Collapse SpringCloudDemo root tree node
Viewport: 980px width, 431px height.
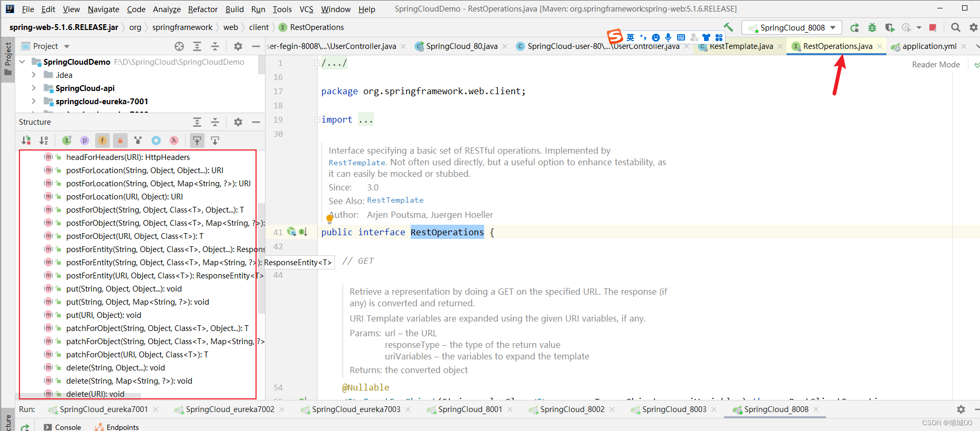tap(22, 62)
